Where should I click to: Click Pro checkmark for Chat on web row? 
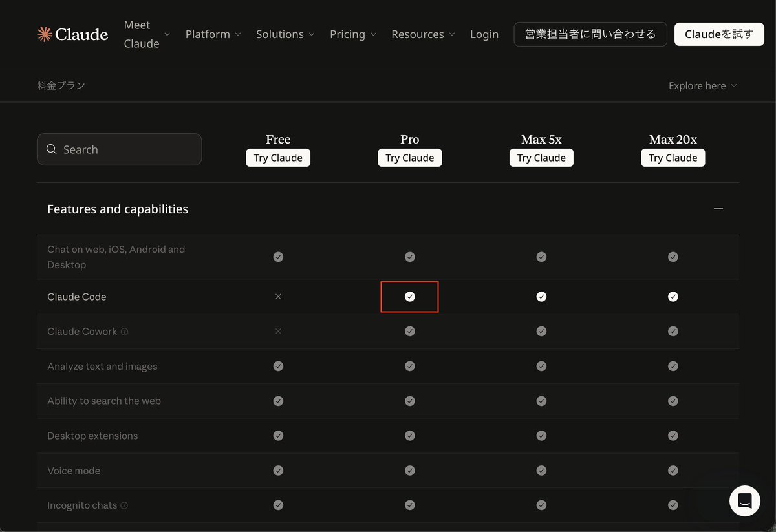tap(410, 257)
